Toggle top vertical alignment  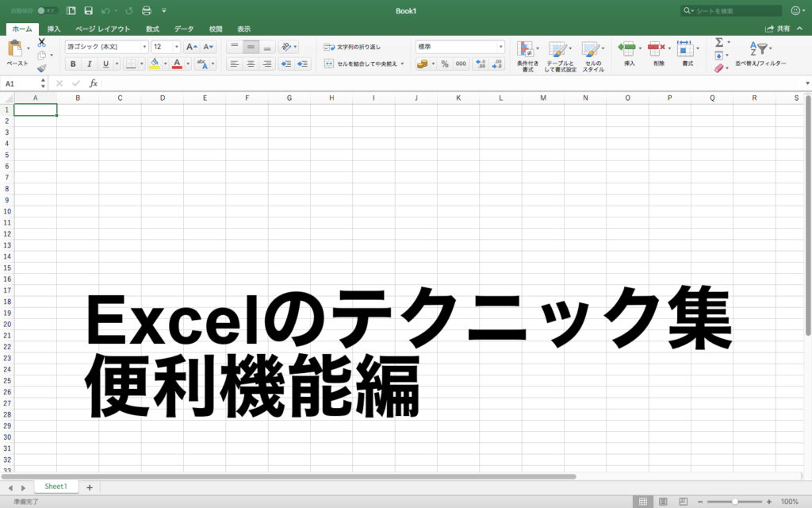point(235,47)
